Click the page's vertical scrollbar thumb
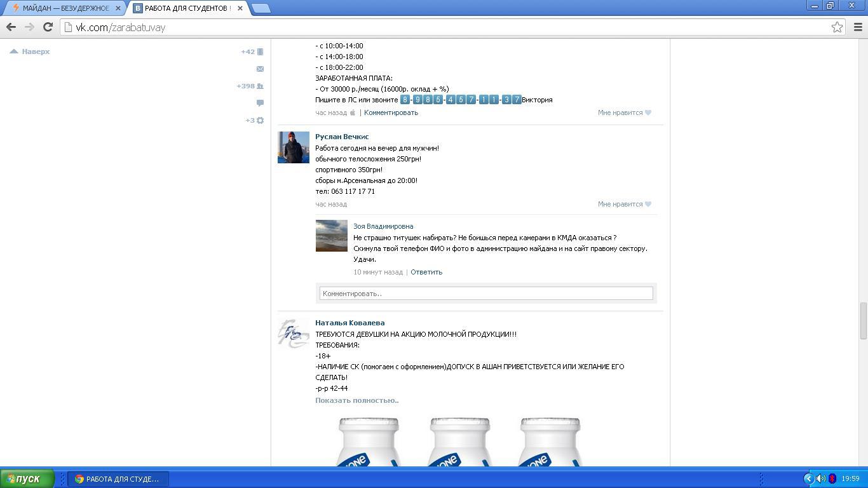This screenshot has width=868, height=488. (863, 321)
